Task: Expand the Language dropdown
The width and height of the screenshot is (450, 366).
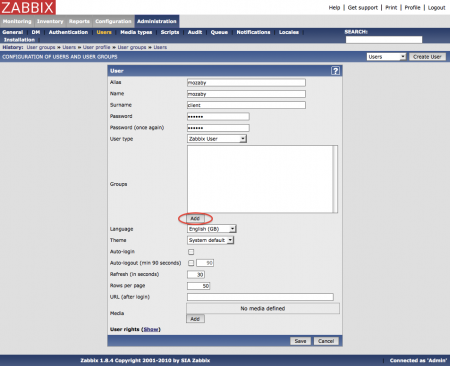Action: click(x=212, y=229)
